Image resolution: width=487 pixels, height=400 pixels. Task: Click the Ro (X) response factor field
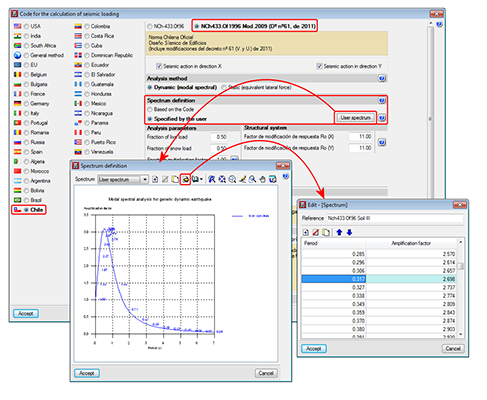361,137
